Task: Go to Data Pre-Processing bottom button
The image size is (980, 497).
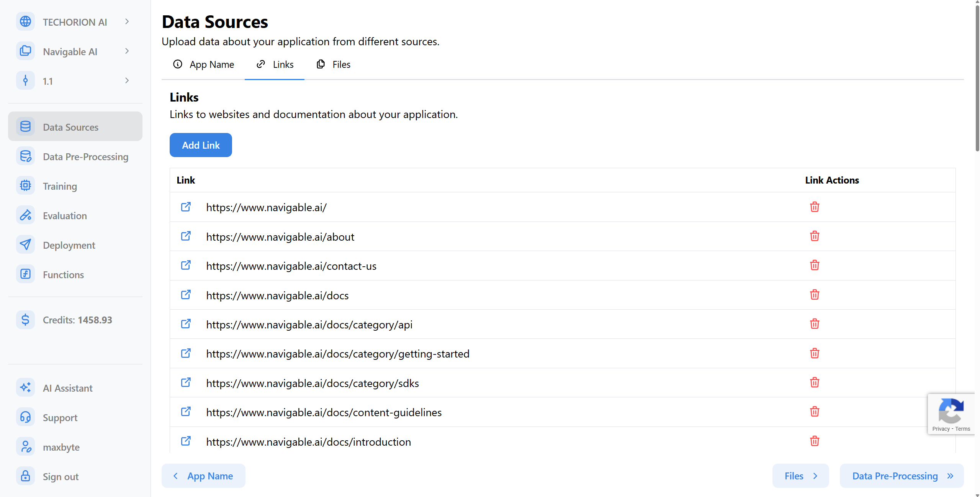Action: pyautogui.click(x=901, y=476)
